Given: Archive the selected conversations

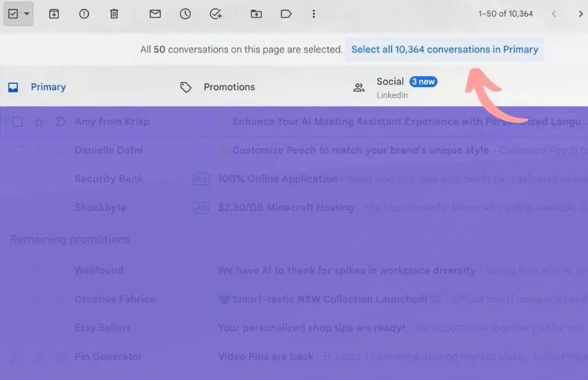Looking at the screenshot, I should tap(54, 14).
